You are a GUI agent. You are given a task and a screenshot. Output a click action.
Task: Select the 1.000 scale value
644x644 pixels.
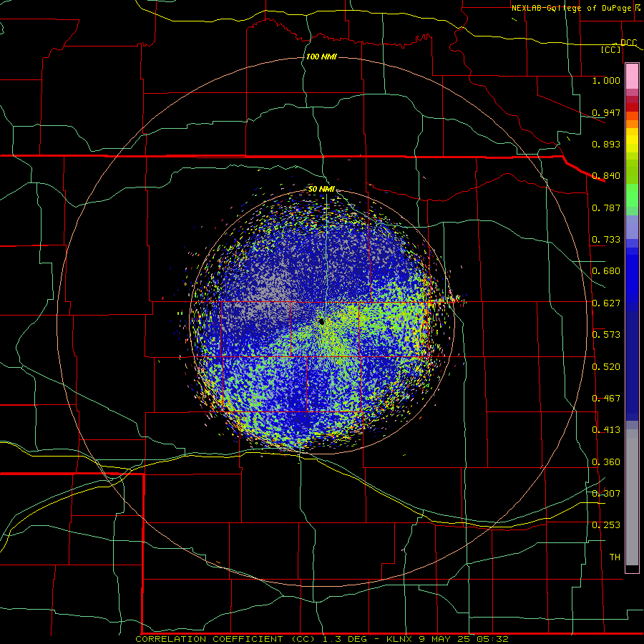click(x=606, y=81)
